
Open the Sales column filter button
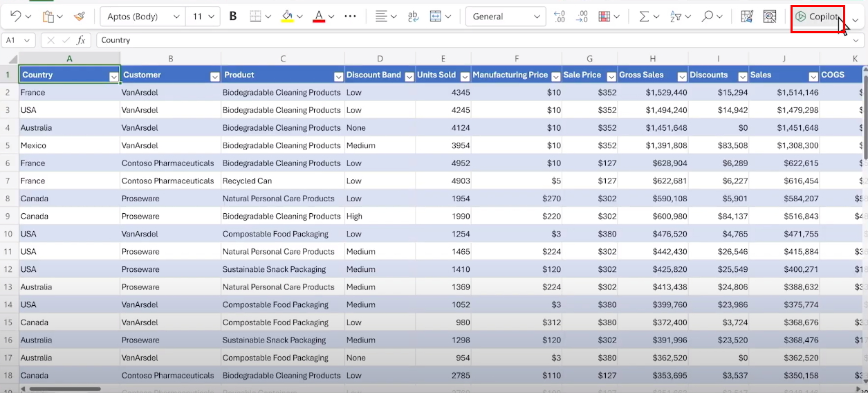tap(813, 77)
